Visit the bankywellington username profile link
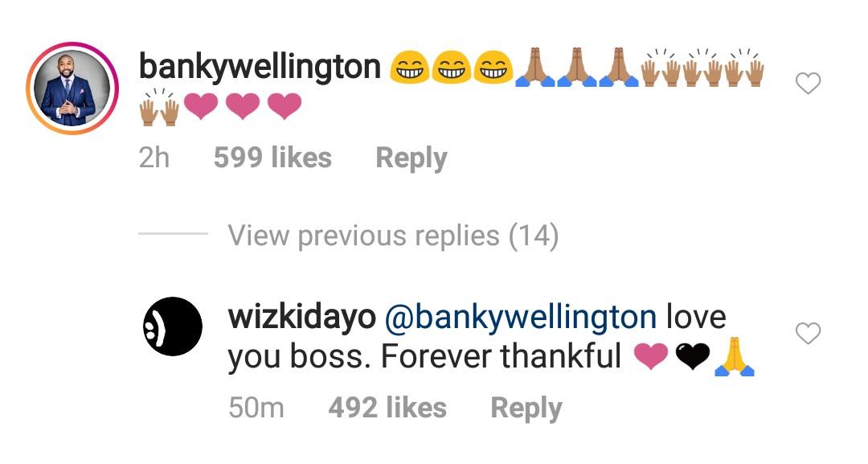Viewport: 868px width, 464px height. pyautogui.click(x=260, y=68)
